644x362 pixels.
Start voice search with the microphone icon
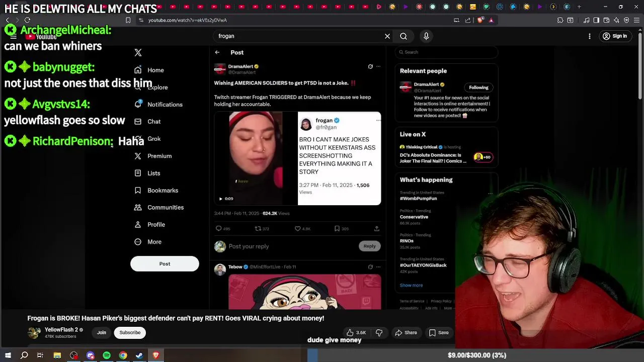pos(426,36)
